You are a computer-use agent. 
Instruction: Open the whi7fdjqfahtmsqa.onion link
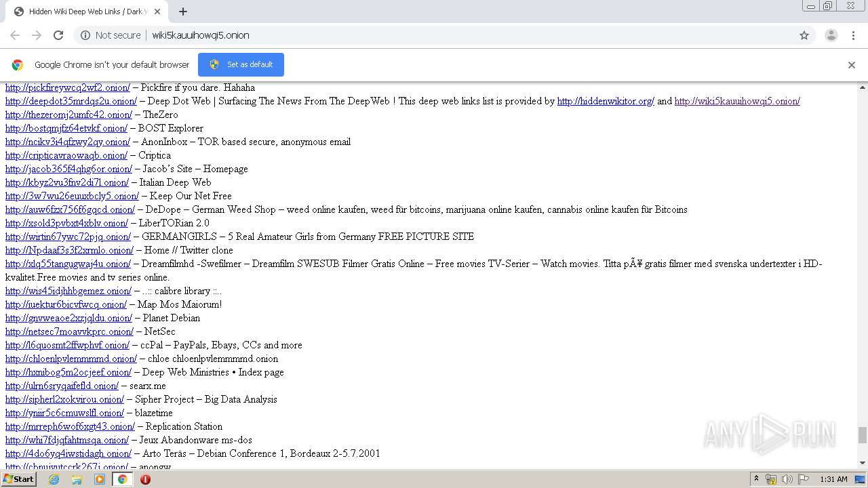point(67,440)
